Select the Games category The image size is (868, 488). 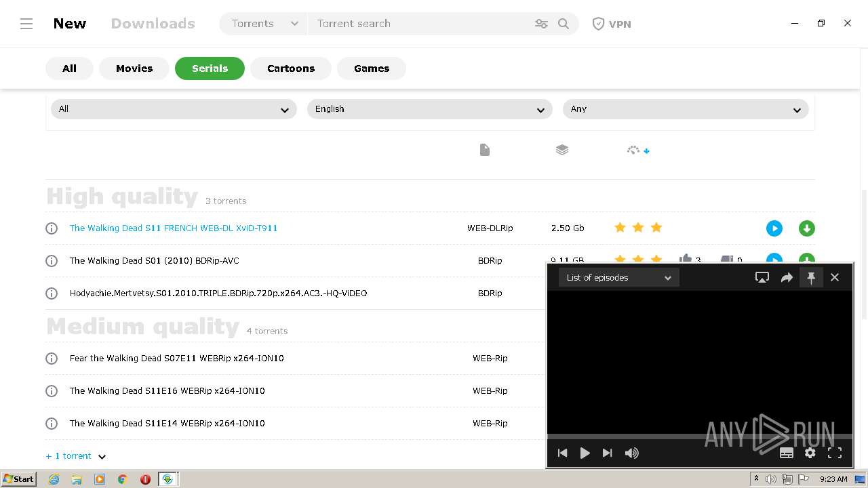tap(372, 68)
